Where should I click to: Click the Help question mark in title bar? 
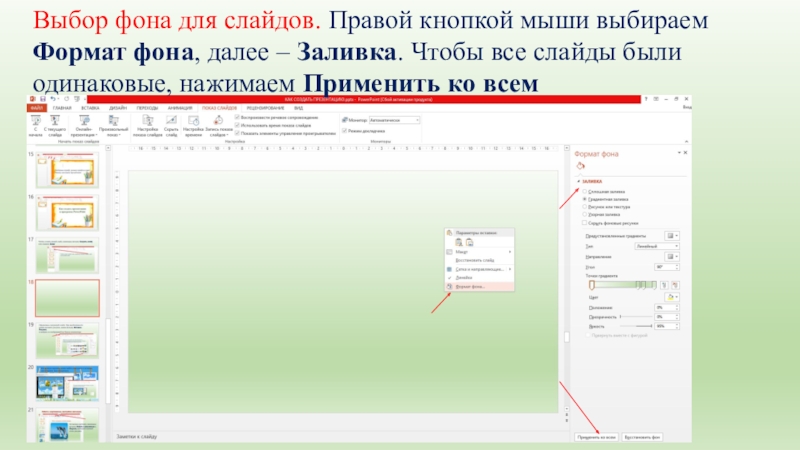pos(646,99)
